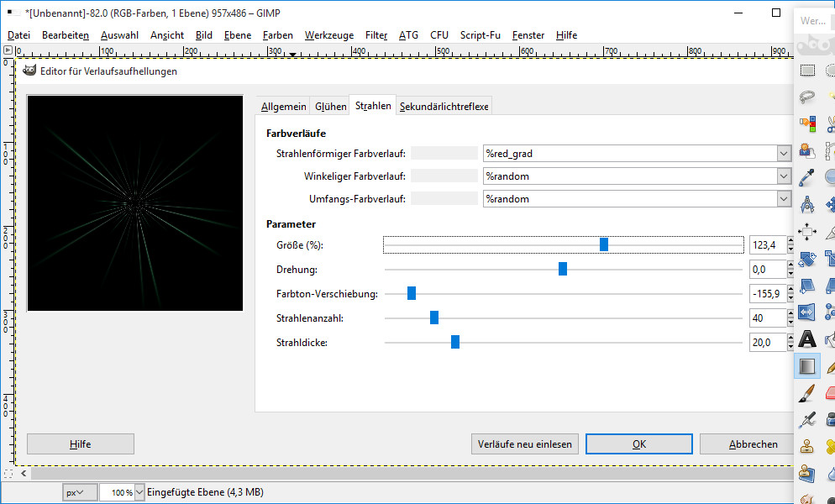Click the Strahlenanzahl slider handle
835x504 pixels.
[x=434, y=318]
